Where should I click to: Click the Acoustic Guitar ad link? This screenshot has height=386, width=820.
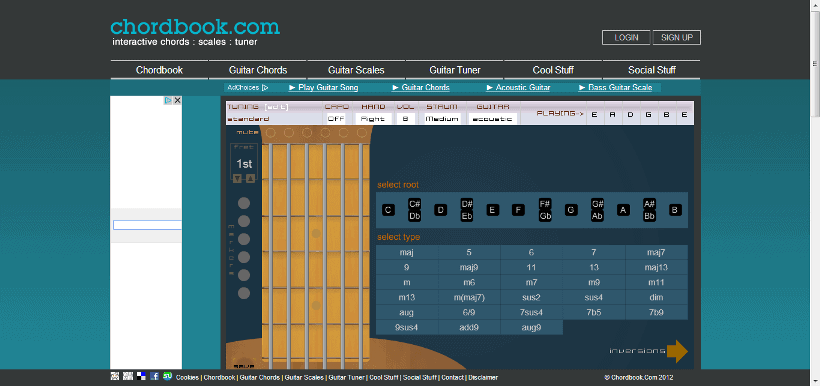click(x=518, y=88)
